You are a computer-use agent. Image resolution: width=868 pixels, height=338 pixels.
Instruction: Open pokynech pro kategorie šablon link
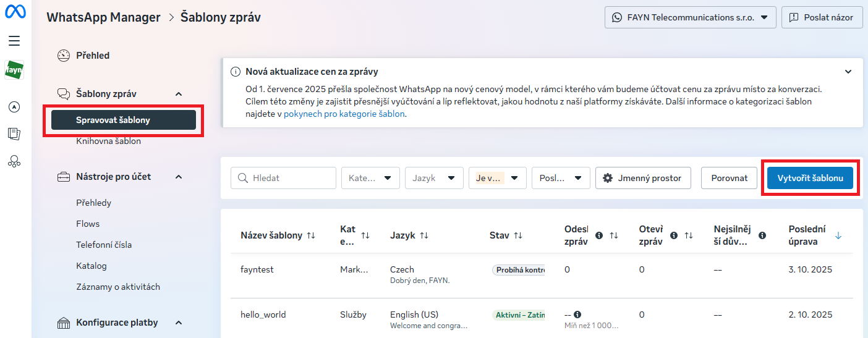[x=344, y=114]
